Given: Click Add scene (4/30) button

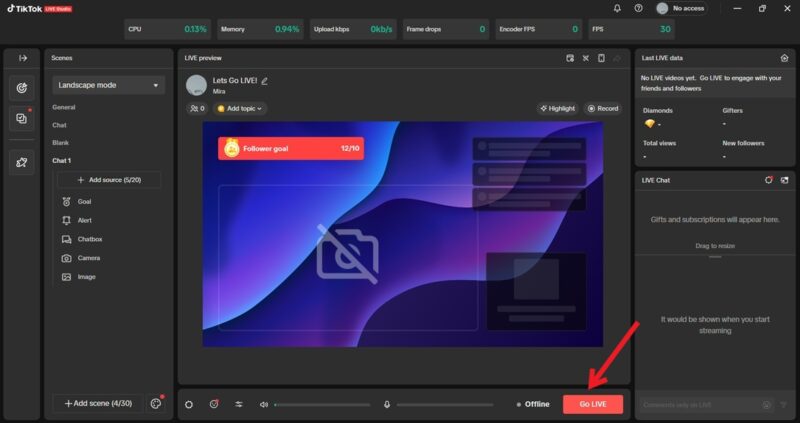Looking at the screenshot, I should tap(98, 404).
